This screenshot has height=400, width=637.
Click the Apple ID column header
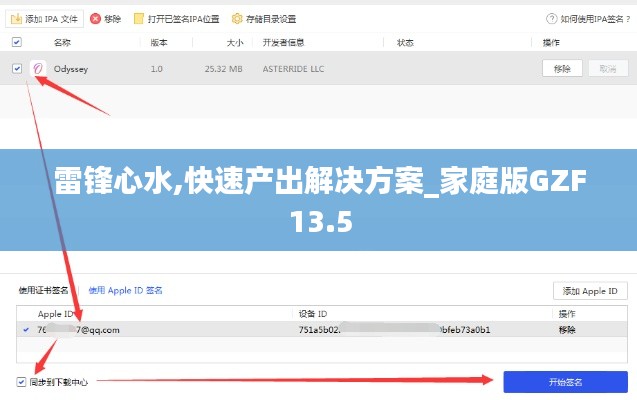(x=56, y=314)
